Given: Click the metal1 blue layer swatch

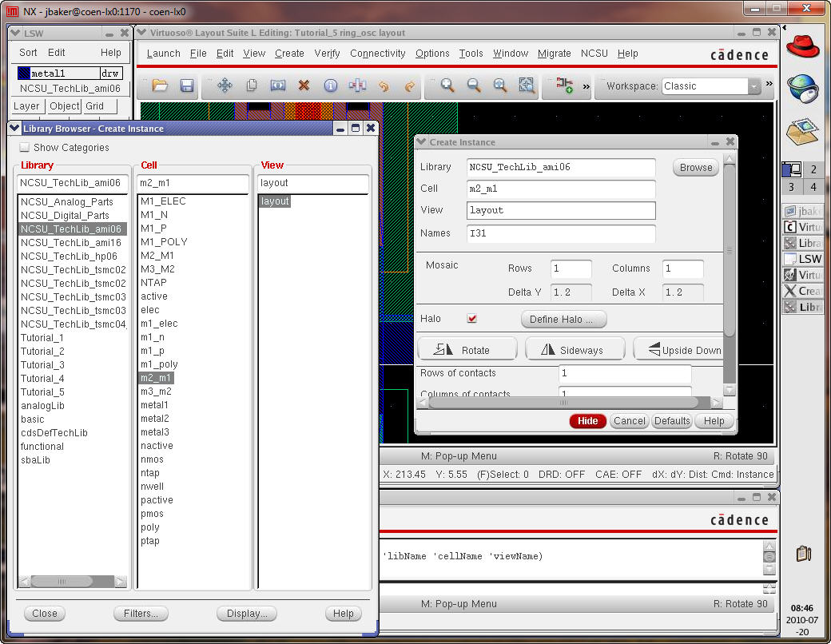Looking at the screenshot, I should pos(24,74).
